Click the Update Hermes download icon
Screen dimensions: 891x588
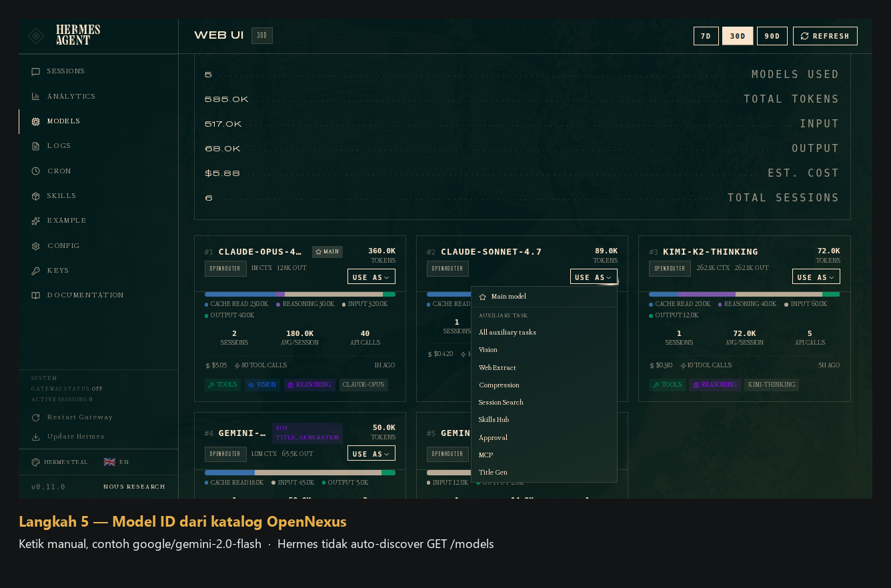[x=35, y=437]
